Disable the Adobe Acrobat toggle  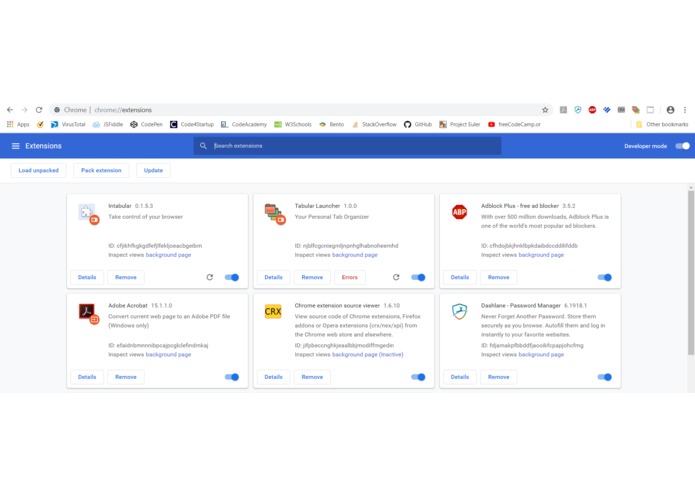232,377
